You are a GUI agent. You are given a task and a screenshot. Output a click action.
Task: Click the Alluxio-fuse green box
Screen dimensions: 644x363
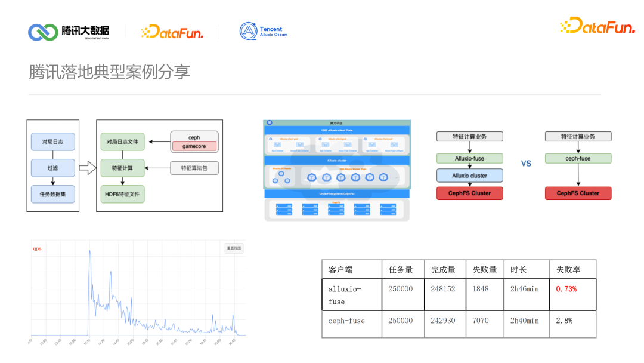pyautogui.click(x=469, y=158)
